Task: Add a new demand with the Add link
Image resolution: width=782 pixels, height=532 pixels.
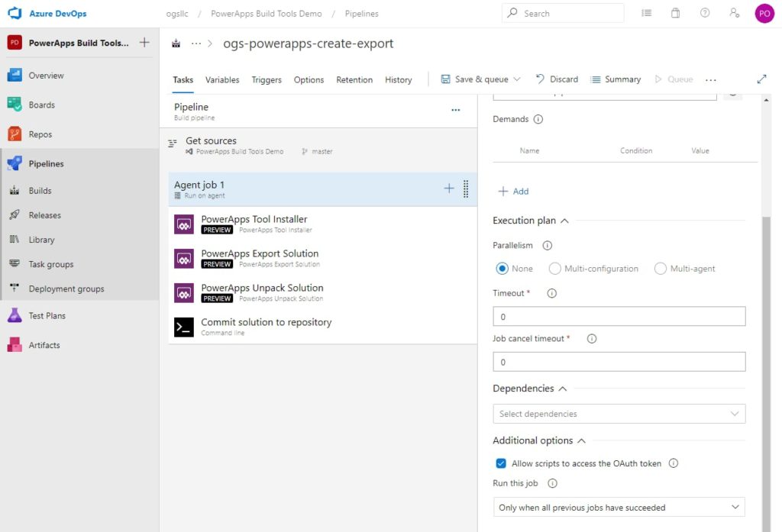Action: [514, 191]
